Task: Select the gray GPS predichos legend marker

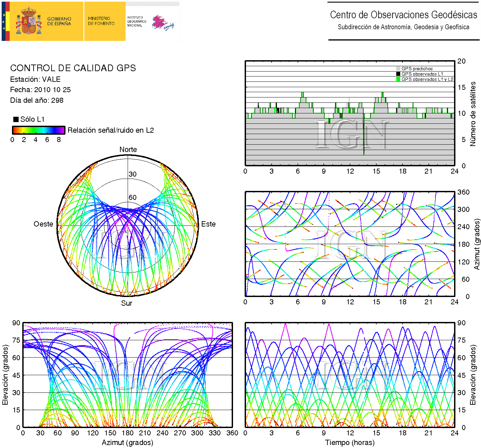Action: pyautogui.click(x=398, y=69)
